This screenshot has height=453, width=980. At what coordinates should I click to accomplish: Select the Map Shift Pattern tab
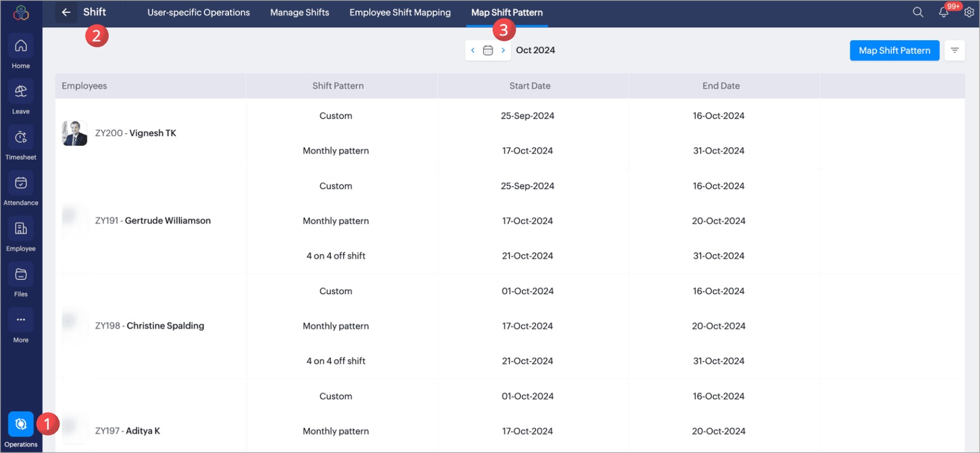(x=507, y=12)
